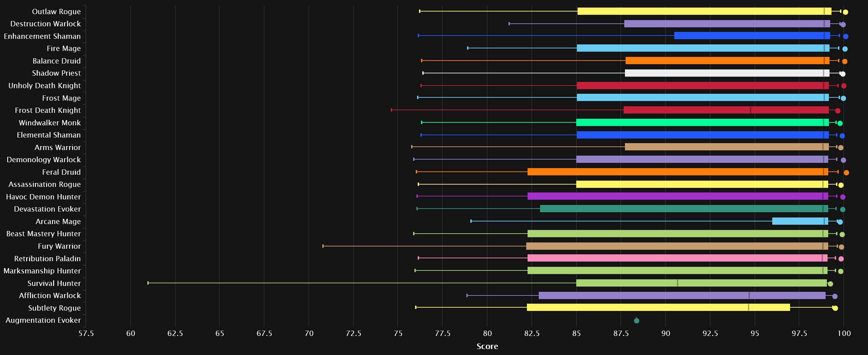Select the Retribution Paladin pink box bar
The image size is (868, 355).
click(x=677, y=258)
